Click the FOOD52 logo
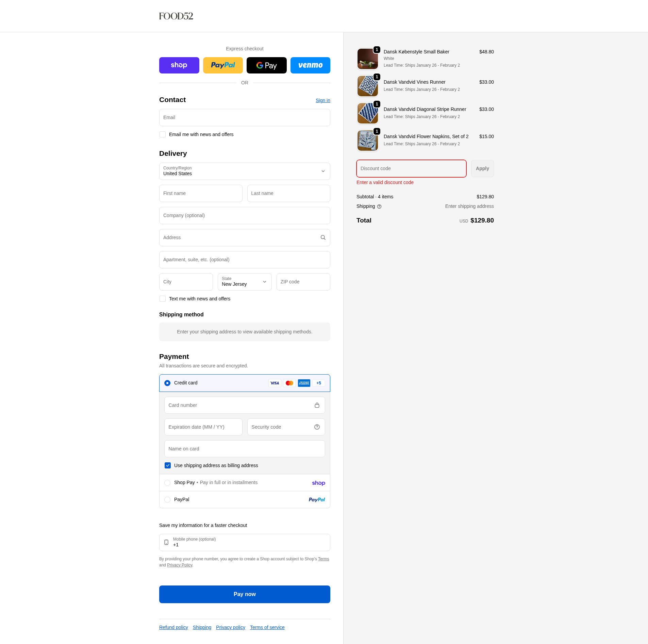 click(176, 16)
